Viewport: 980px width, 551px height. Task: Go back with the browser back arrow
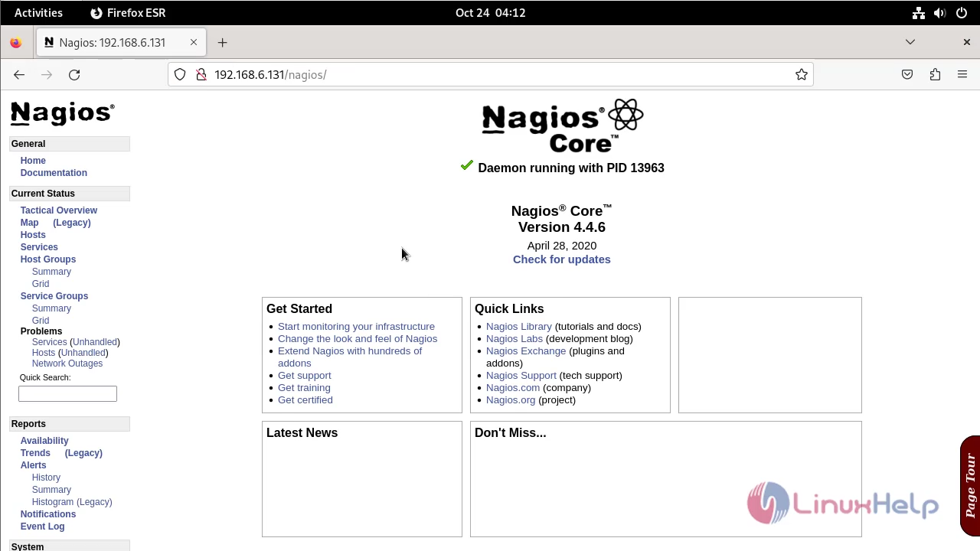(x=19, y=74)
